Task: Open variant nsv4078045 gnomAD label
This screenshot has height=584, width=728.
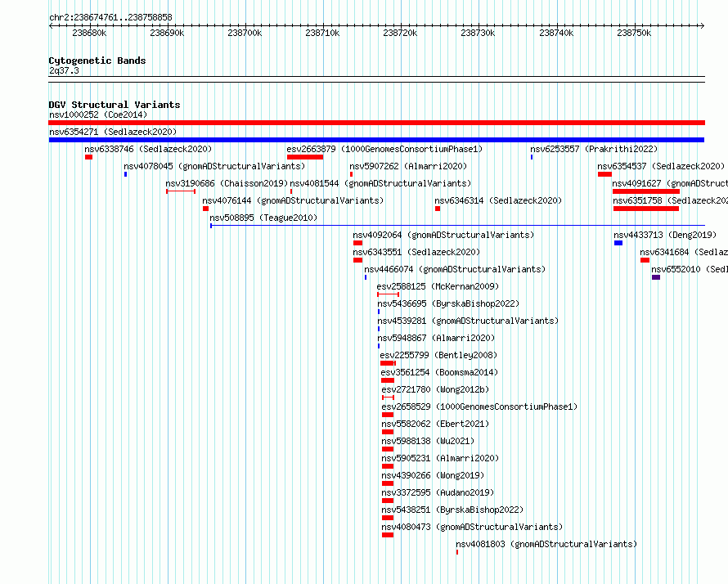Action: pyautogui.click(x=214, y=166)
